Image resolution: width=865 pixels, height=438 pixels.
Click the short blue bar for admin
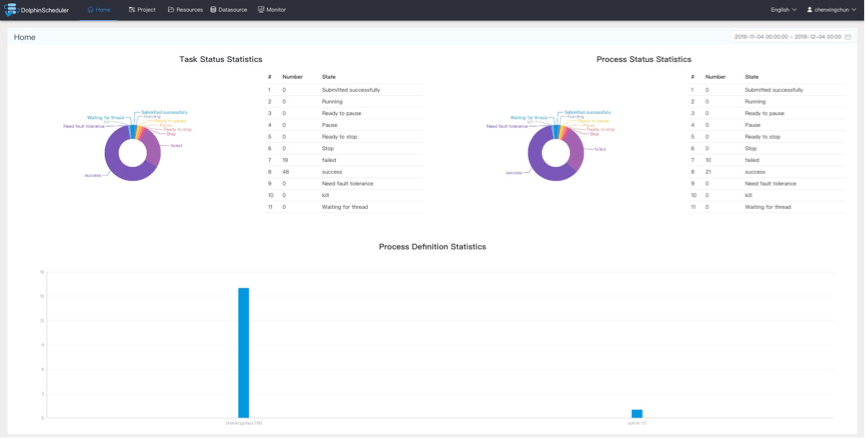(x=637, y=413)
